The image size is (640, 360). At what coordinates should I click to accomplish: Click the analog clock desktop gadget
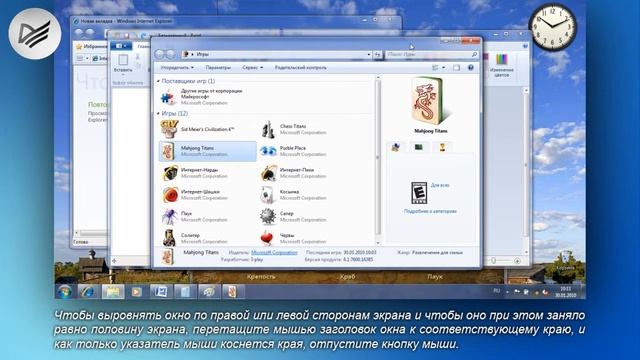(x=553, y=27)
